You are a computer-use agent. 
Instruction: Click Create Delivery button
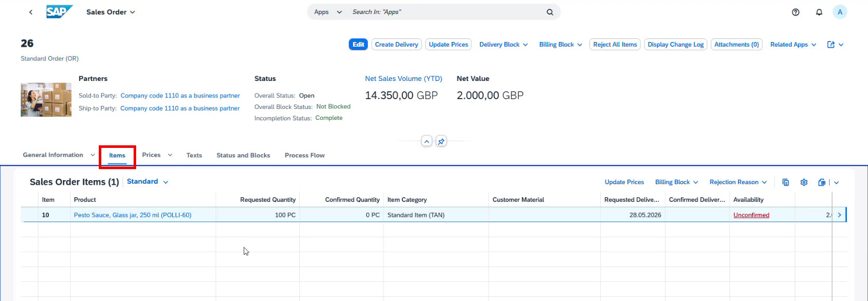click(397, 45)
